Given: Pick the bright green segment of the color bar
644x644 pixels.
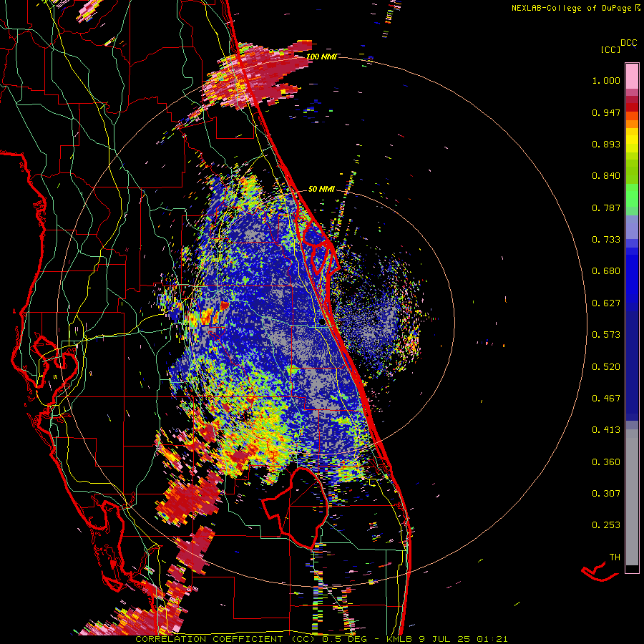Looking at the screenshot, I should click(x=632, y=195).
